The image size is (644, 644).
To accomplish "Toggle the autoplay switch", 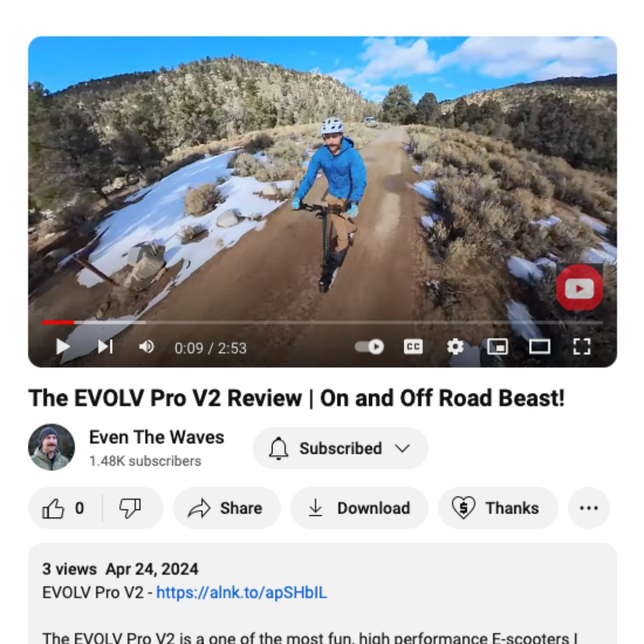I will [x=369, y=347].
